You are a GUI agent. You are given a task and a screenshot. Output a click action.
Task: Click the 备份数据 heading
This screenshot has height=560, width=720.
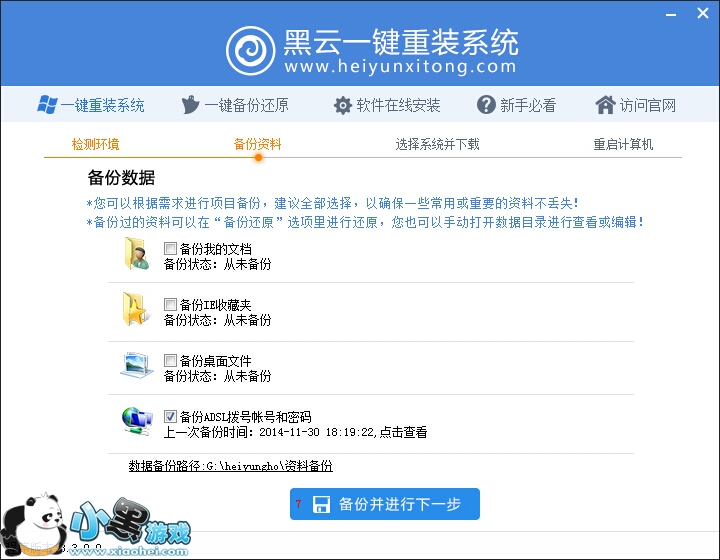[121, 178]
